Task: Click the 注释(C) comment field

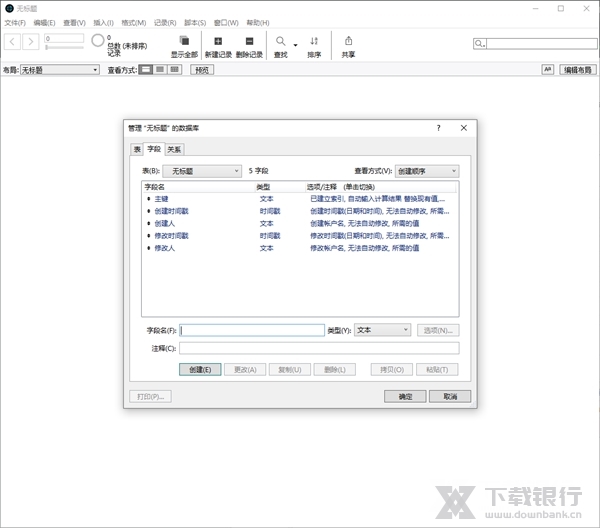Action: click(319, 348)
